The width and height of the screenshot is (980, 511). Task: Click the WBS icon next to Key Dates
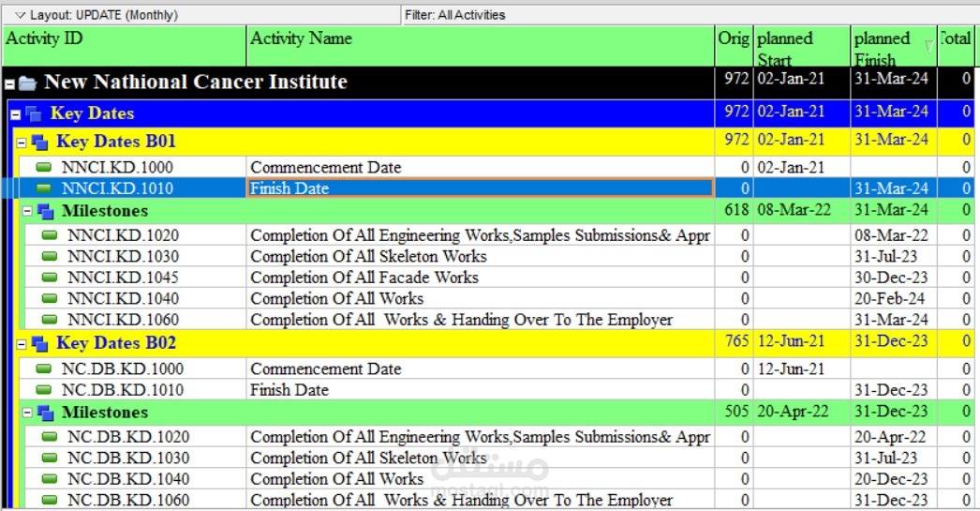click(x=34, y=113)
